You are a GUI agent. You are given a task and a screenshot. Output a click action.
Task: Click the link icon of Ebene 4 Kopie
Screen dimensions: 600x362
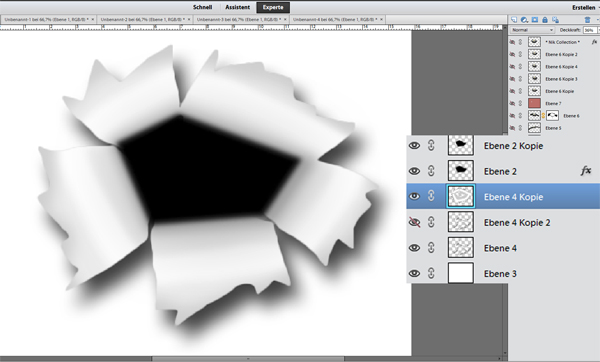(x=431, y=196)
